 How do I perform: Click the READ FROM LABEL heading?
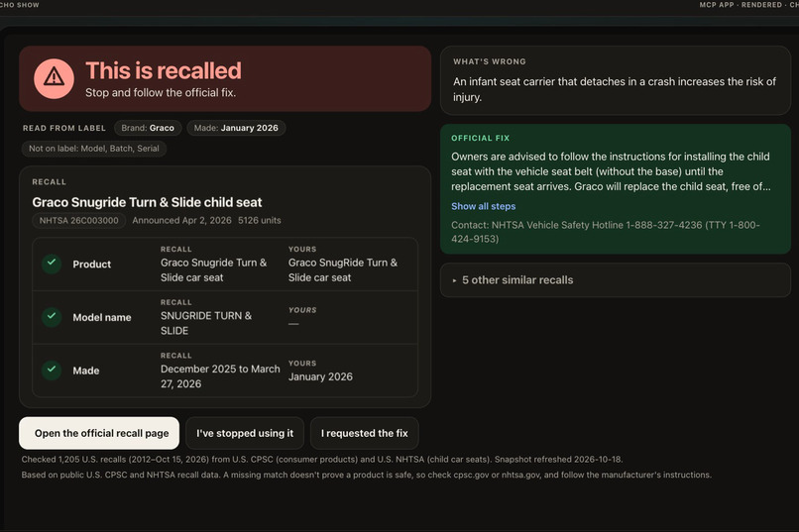click(64, 128)
